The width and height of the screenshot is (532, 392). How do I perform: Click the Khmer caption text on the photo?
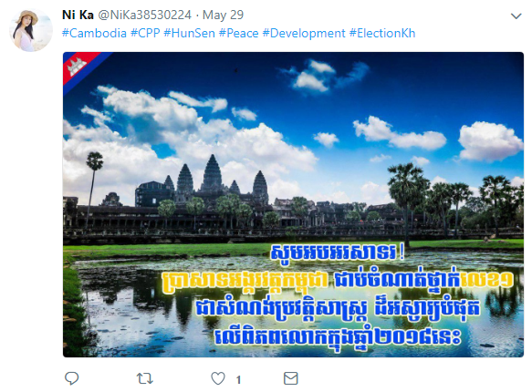338,294
